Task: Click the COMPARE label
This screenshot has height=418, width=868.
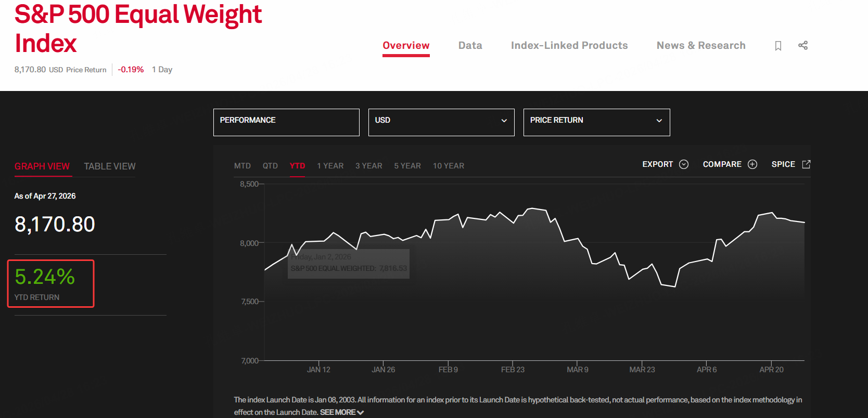Action: 722,164
